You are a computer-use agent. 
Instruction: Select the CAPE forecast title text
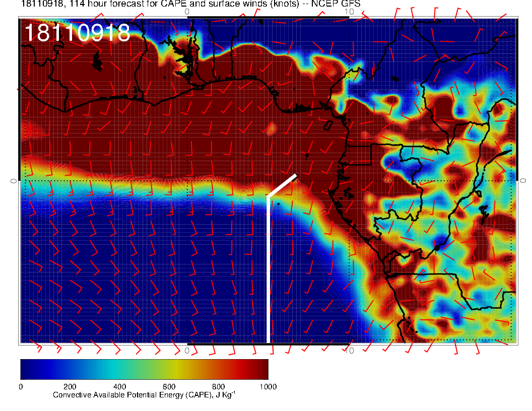[x=184, y=5]
